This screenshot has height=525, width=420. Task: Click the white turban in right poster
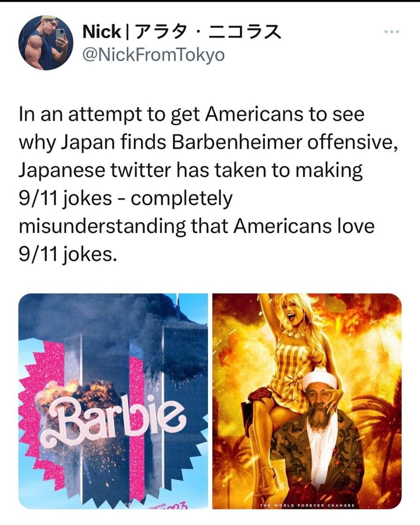click(320, 379)
